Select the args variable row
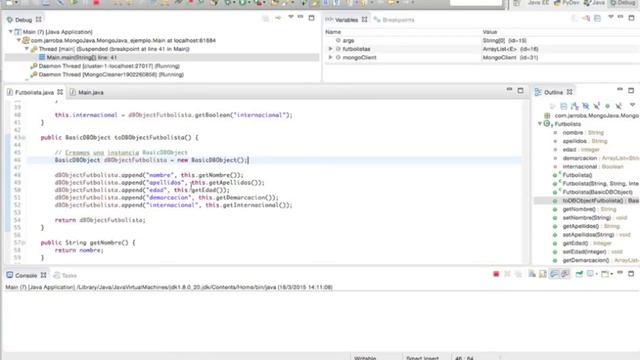Image resolution: width=640 pixels, height=360 pixels. tap(482, 40)
